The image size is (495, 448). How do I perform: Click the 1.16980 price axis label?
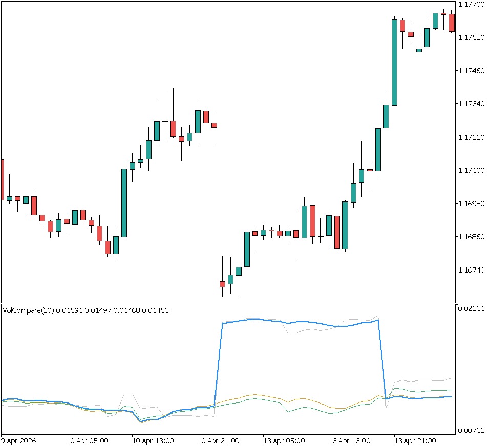coord(471,204)
